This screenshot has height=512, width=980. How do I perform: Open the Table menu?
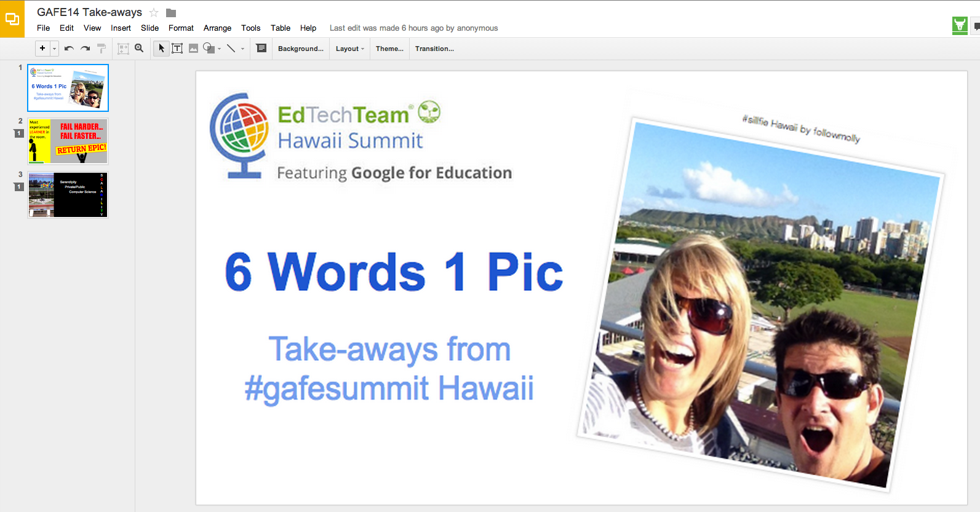(x=281, y=28)
